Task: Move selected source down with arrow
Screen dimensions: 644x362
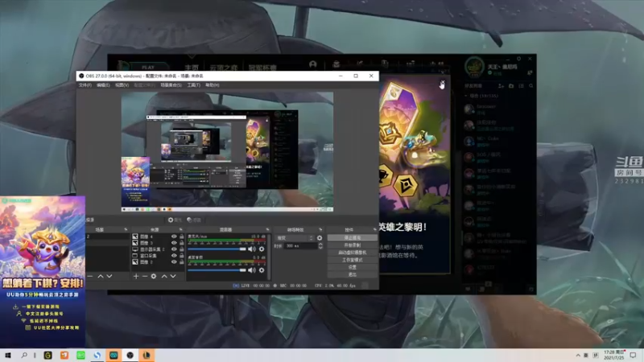Action: 173,276
